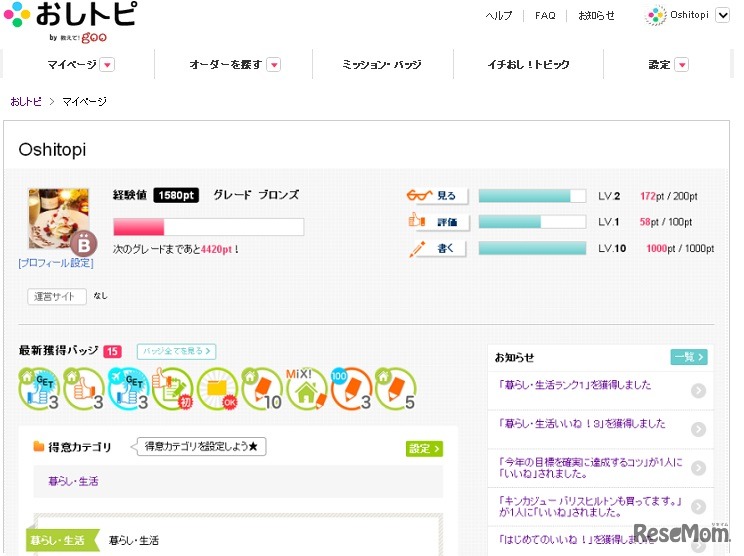Open the プロフィール設定 link

pos(55,263)
